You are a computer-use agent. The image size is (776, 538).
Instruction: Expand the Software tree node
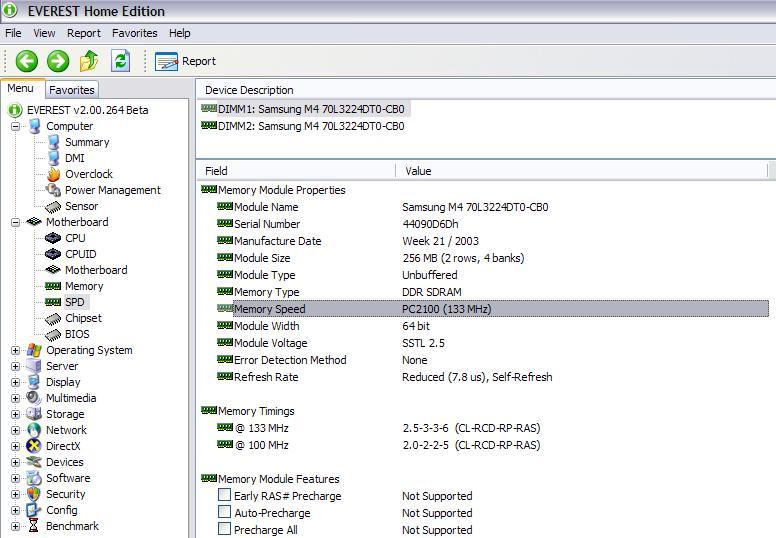click(15, 478)
